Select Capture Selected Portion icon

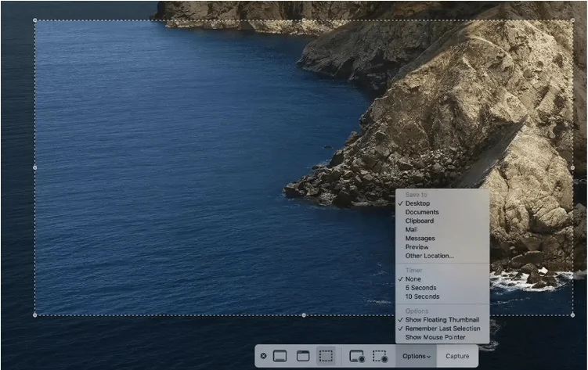pyautogui.click(x=326, y=356)
